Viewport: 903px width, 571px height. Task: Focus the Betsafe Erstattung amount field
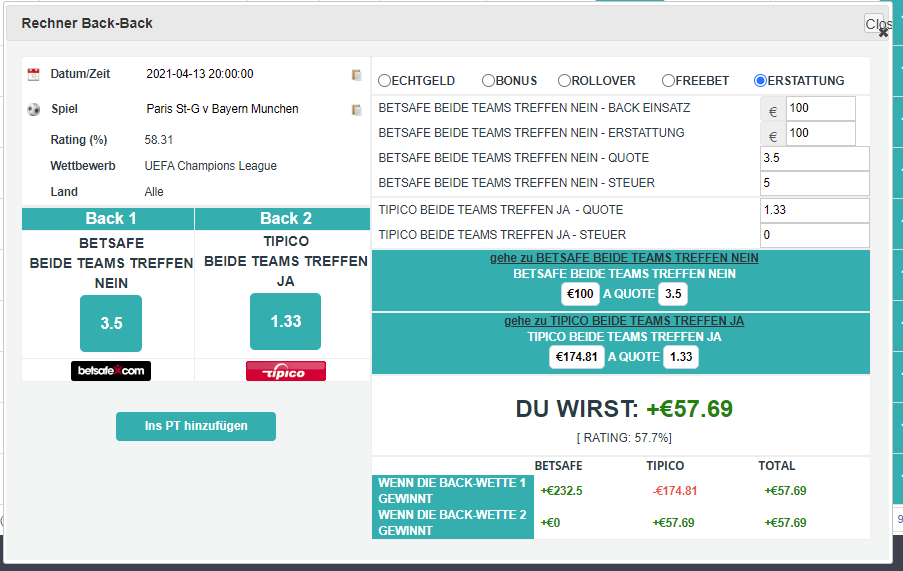(x=821, y=133)
